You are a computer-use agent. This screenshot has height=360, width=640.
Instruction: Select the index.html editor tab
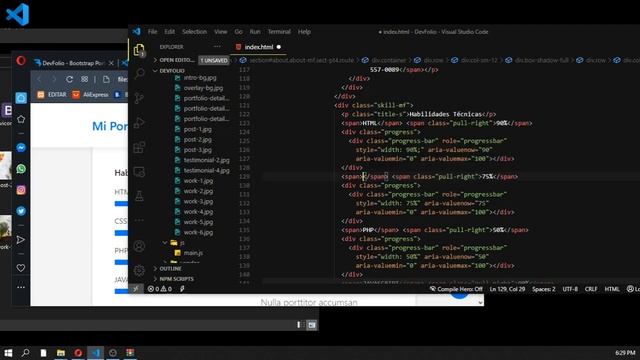(x=259, y=47)
